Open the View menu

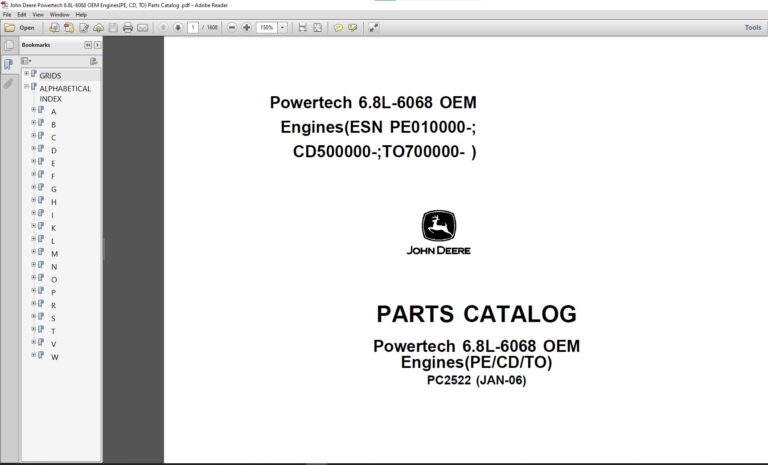[x=38, y=15]
